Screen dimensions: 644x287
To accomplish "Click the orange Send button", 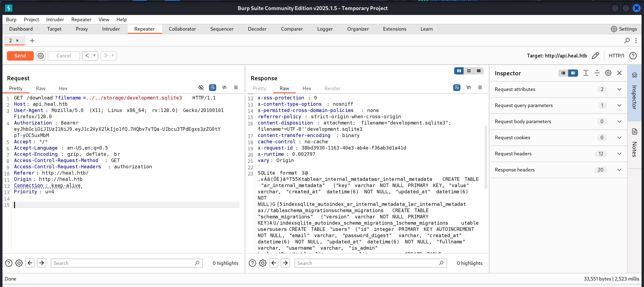I will 20,56.
